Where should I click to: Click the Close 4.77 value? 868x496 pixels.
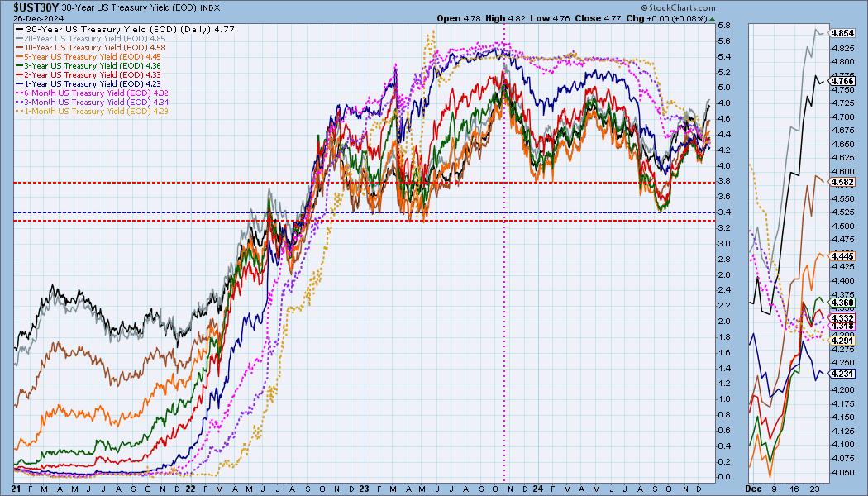598,18
